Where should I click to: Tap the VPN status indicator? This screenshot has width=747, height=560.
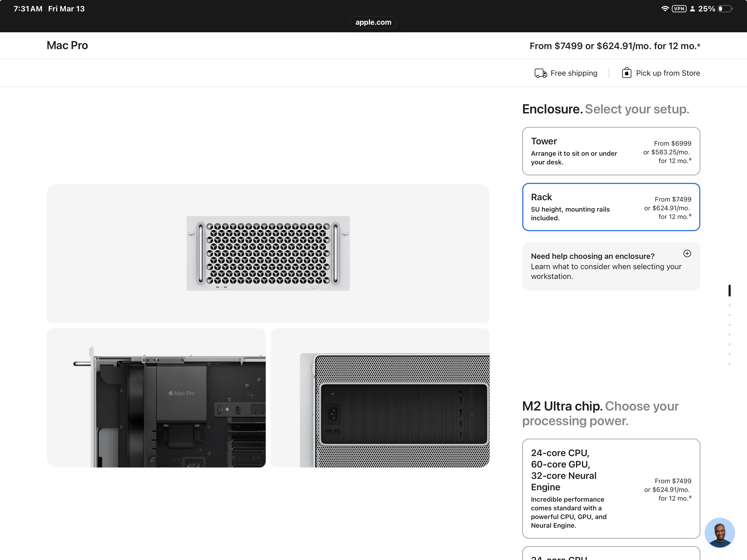pyautogui.click(x=679, y=9)
